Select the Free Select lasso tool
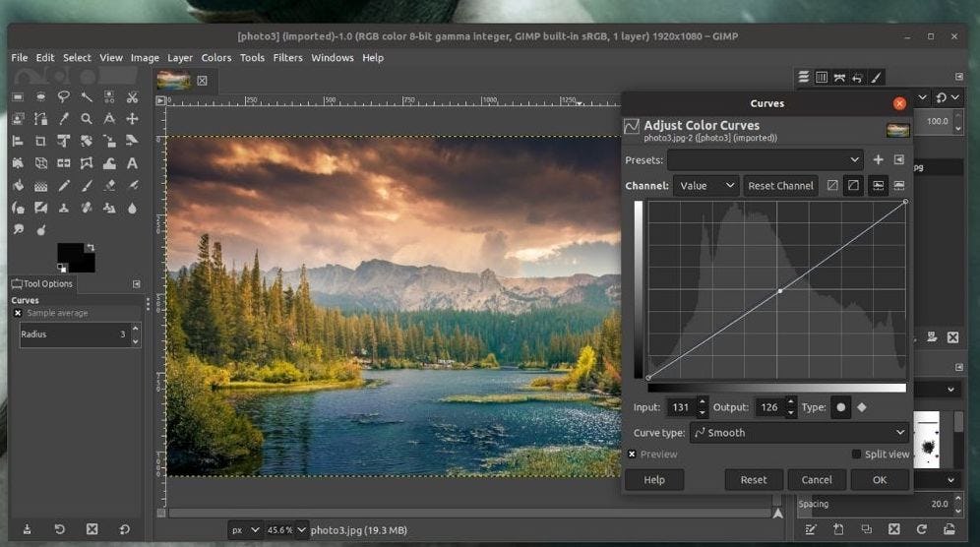The height and width of the screenshot is (547, 980). click(64, 97)
